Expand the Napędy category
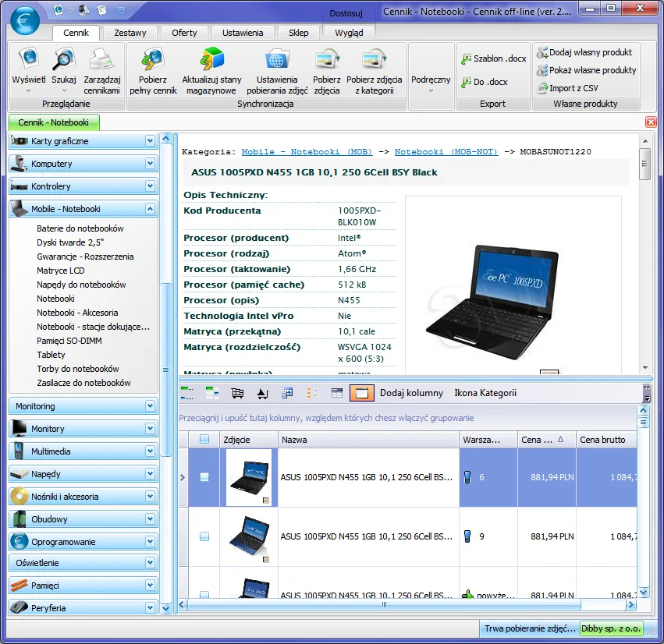Image resolution: width=664 pixels, height=644 pixels. pyautogui.click(x=150, y=474)
